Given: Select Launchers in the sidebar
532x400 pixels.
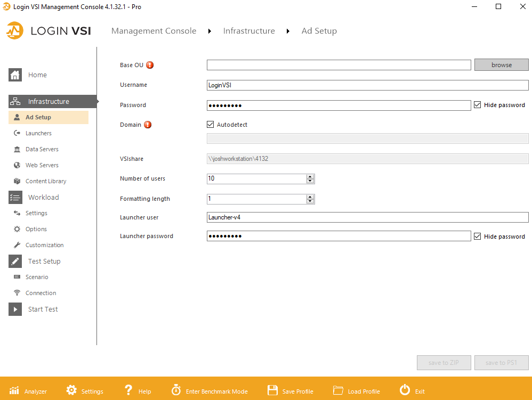Looking at the screenshot, I should pyautogui.click(x=38, y=133).
